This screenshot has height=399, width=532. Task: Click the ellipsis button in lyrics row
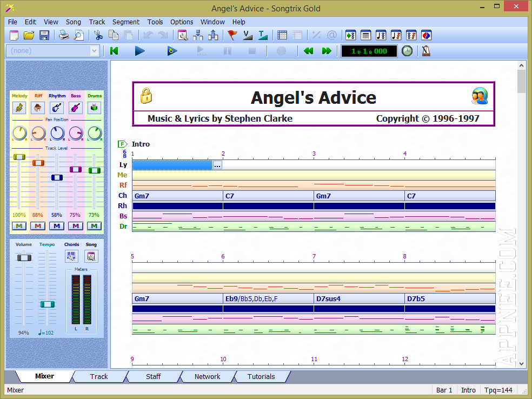pyautogui.click(x=217, y=165)
